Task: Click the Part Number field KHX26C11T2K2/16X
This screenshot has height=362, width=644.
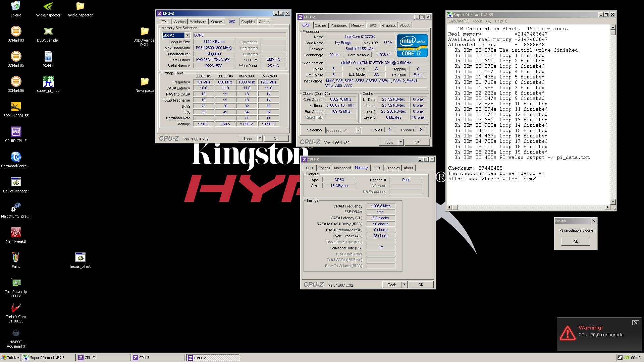Action: (x=214, y=60)
